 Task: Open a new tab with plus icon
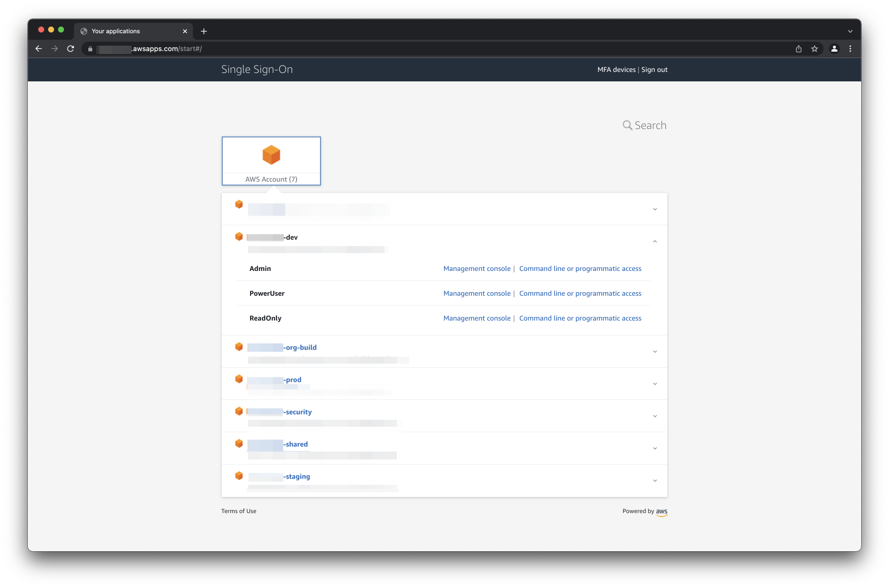click(204, 31)
